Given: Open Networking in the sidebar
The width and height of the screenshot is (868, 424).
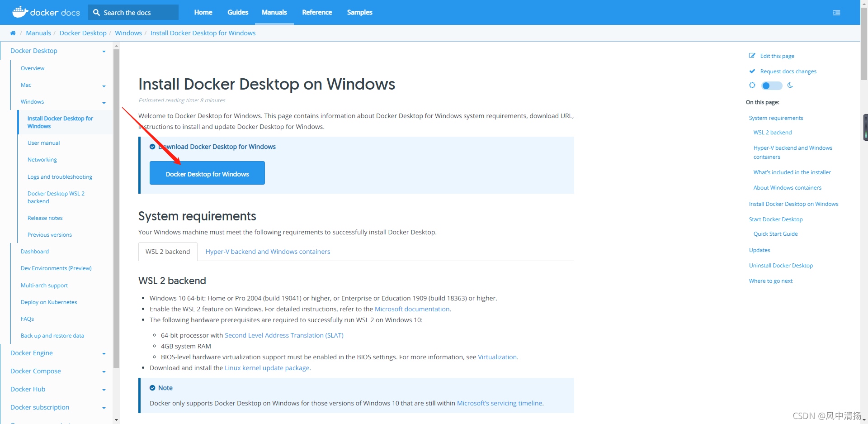Looking at the screenshot, I should [x=42, y=160].
